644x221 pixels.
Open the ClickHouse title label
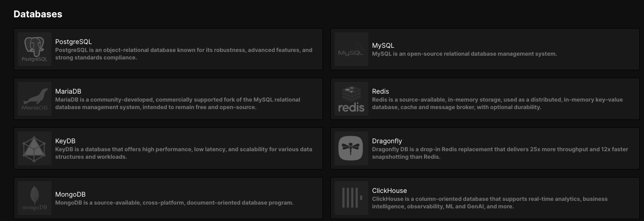(389, 191)
